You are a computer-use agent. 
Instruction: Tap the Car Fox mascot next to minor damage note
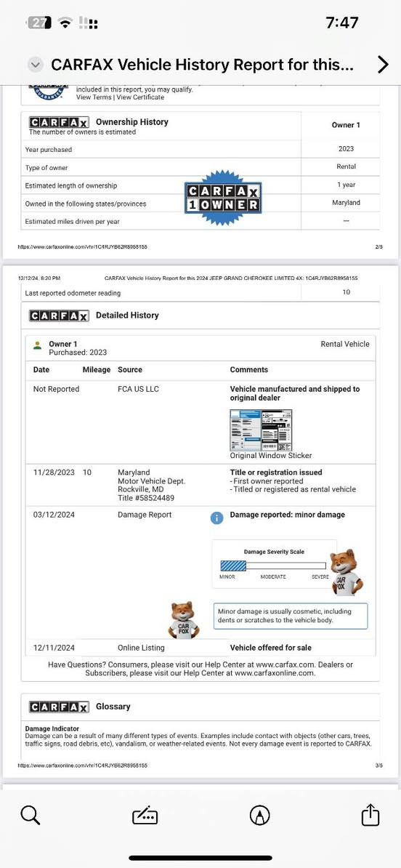(x=183, y=619)
